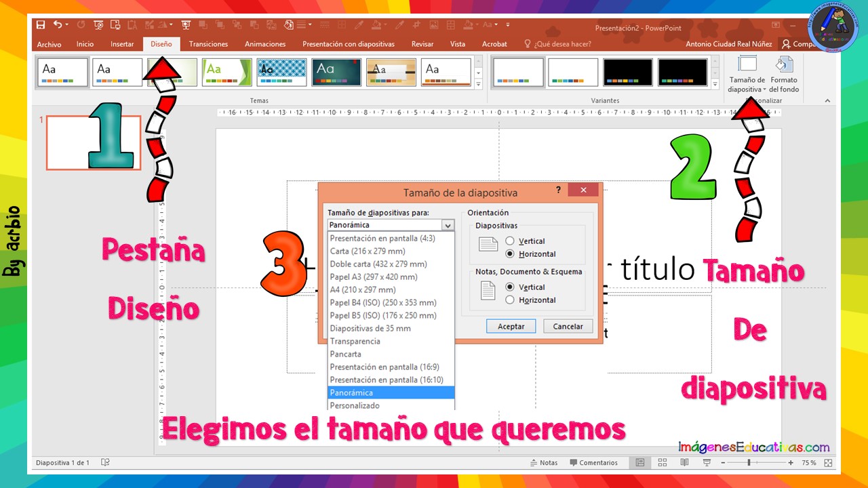Click the Compartir share icon
868x488 pixels.
(x=786, y=43)
